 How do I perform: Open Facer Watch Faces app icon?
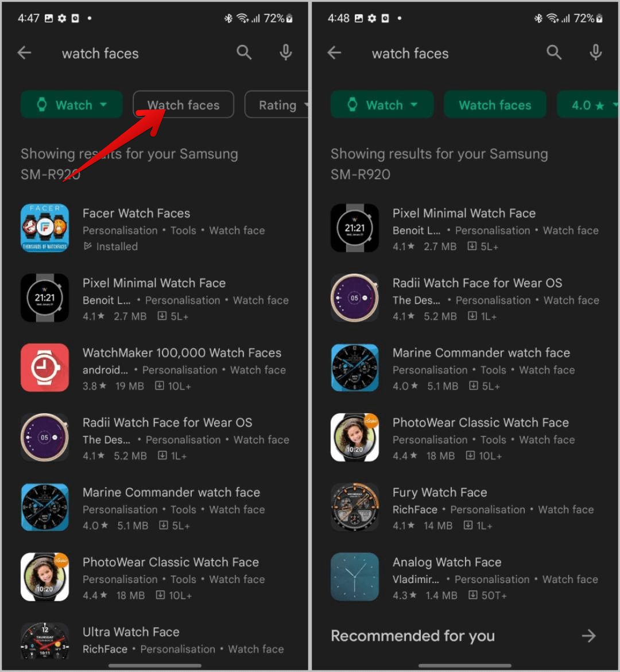tap(45, 228)
